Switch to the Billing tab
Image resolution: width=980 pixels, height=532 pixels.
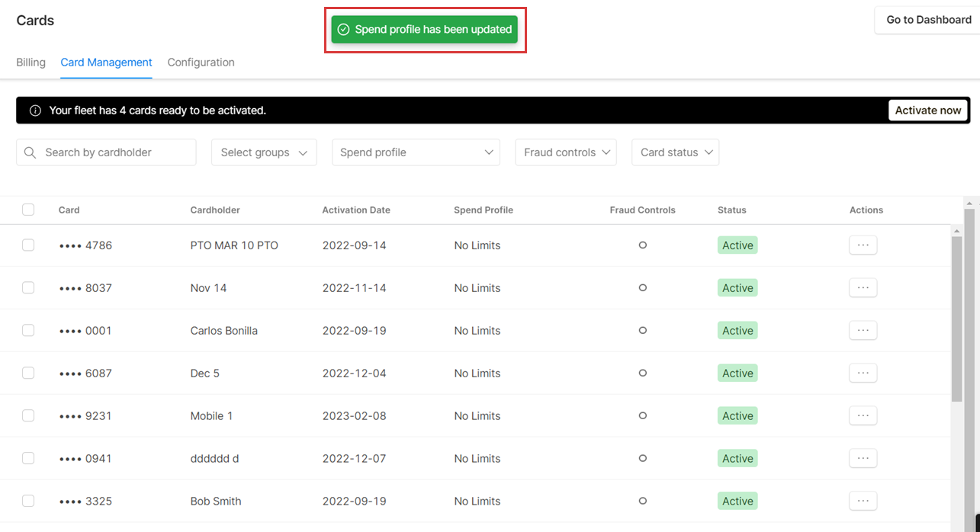pos(31,62)
